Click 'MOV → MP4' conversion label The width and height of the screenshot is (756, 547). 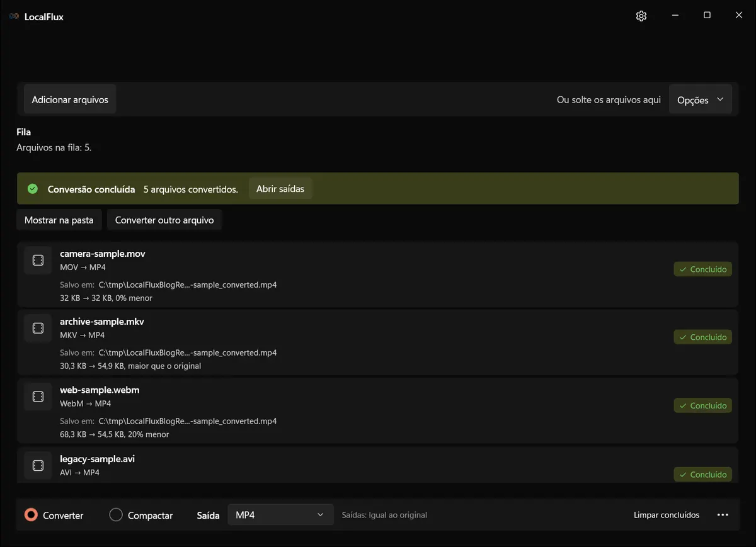[83, 267]
